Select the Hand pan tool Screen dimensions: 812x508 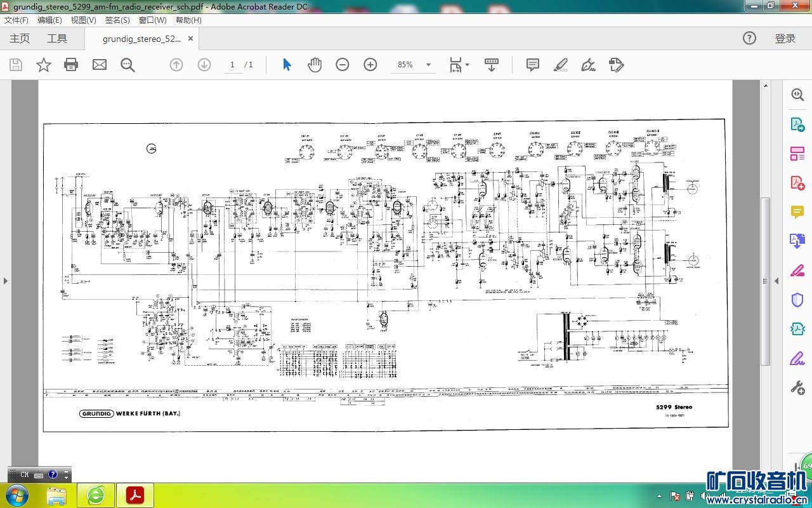point(315,65)
